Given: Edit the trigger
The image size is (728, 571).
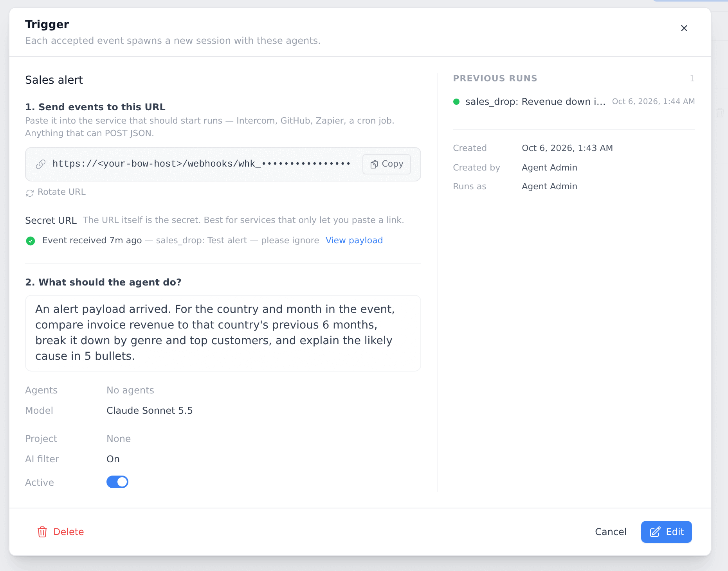Looking at the screenshot, I should point(666,532).
